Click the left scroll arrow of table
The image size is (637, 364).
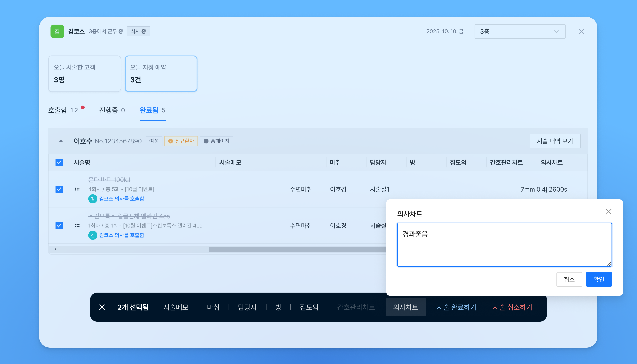(56, 249)
